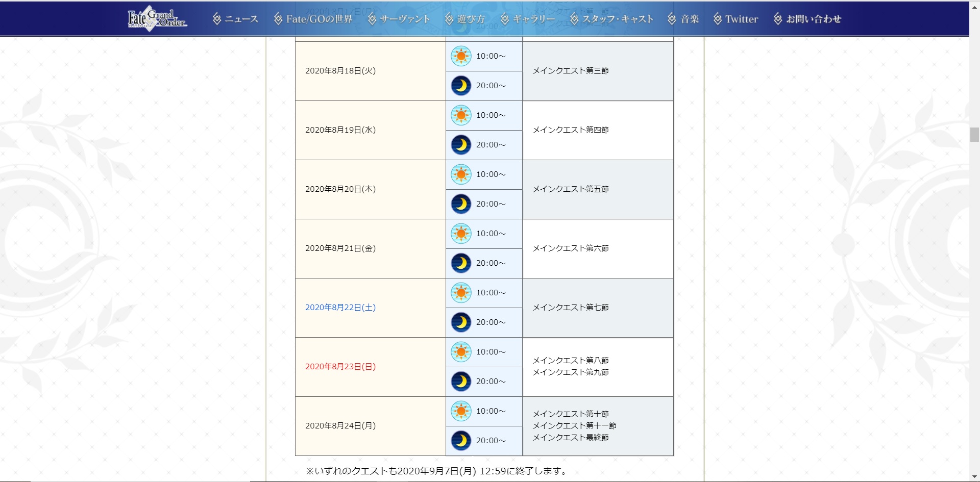Open the お問い合わせ contact link
The image size is (980, 482).
pos(807,19)
